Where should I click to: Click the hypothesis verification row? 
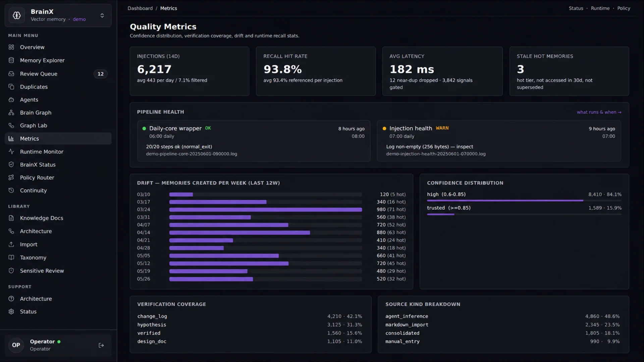point(250,325)
